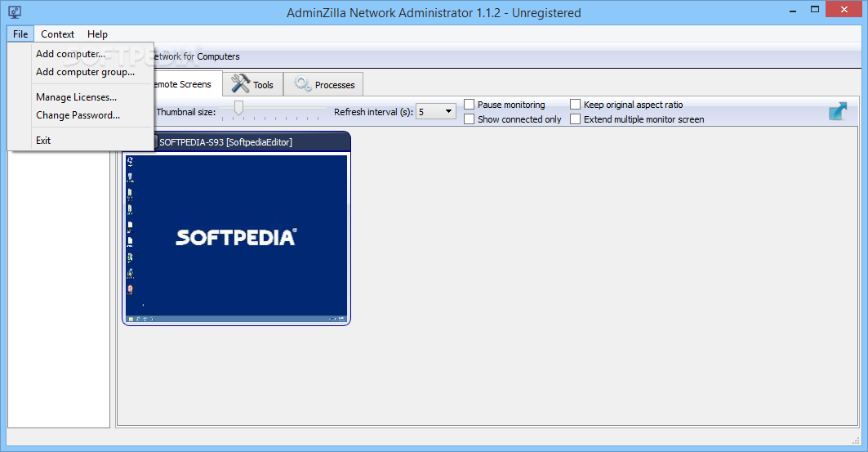Open the Context menu
This screenshot has width=868, height=452.
pos(57,34)
